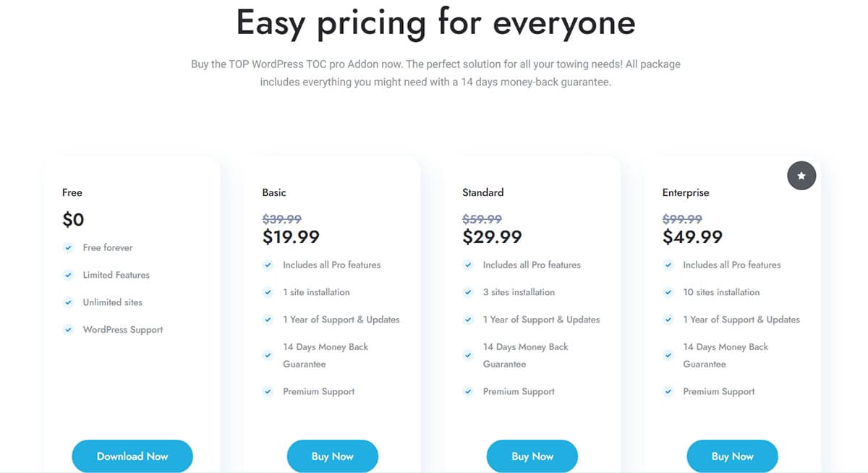868x473 pixels.
Task: Click Buy Now under the Standard plan
Action: pos(532,456)
